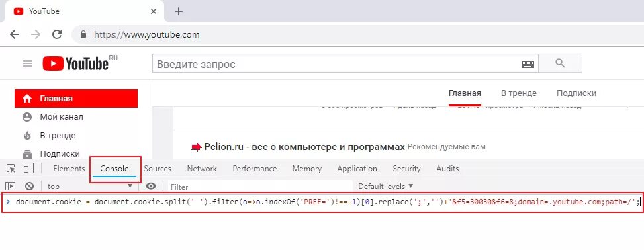This screenshot has width=644, height=250.
Task: Activate DevTools inspect element picker
Action: (x=11, y=168)
